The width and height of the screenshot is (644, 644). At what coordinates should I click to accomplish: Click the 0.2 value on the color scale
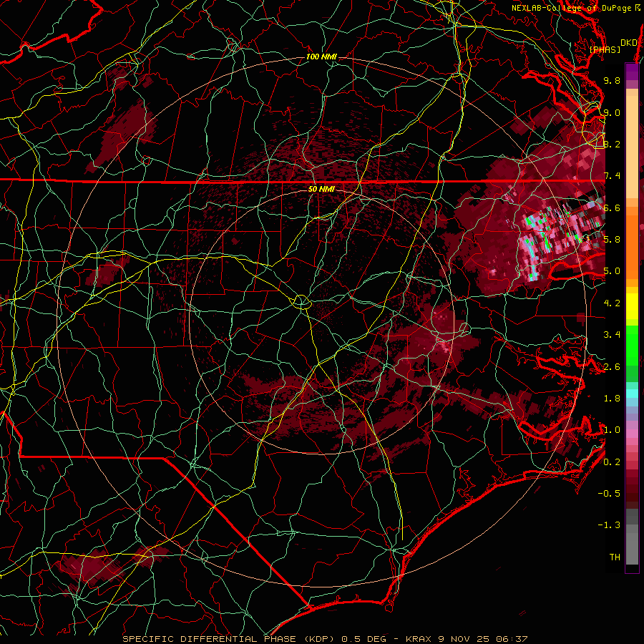(x=612, y=462)
